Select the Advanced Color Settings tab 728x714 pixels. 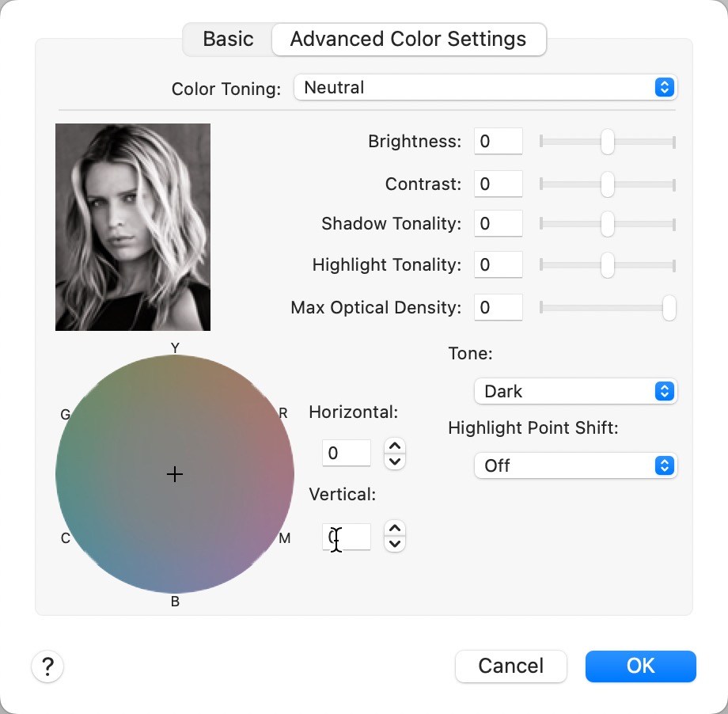tap(408, 39)
